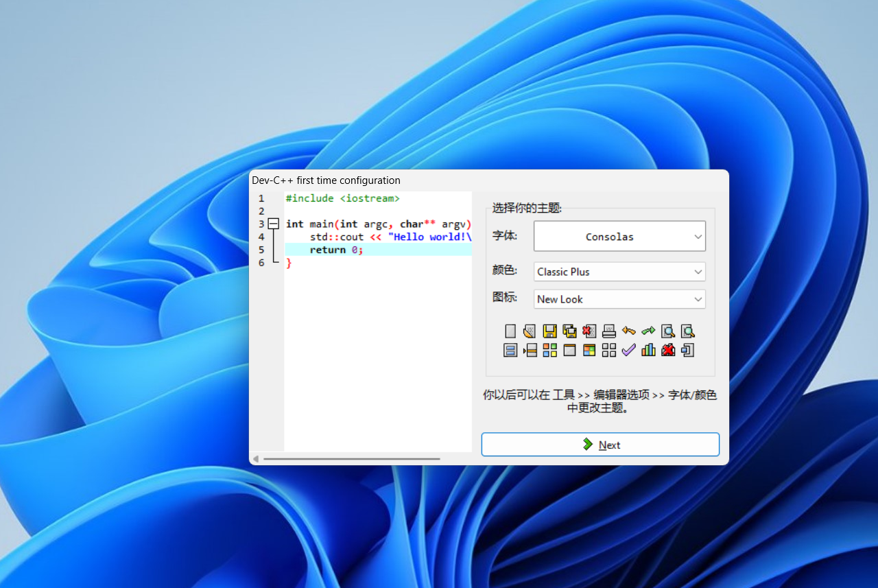Click the bar chart Profile icon
This screenshot has width=878, height=588.
tap(648, 351)
